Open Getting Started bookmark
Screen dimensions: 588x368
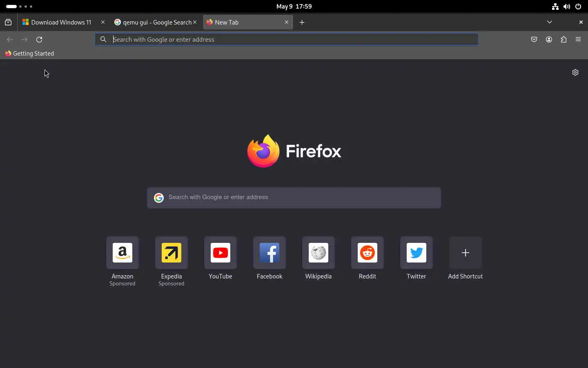point(29,53)
